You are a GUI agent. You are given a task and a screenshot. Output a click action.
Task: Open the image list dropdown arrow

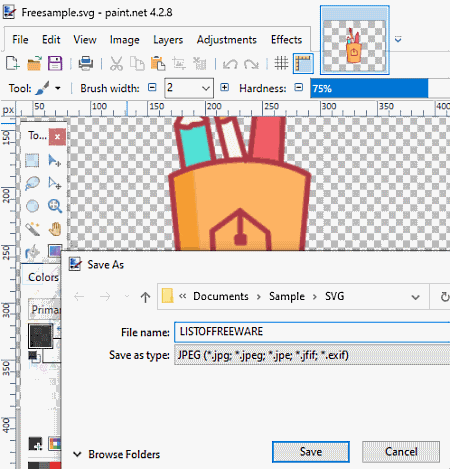(398, 40)
